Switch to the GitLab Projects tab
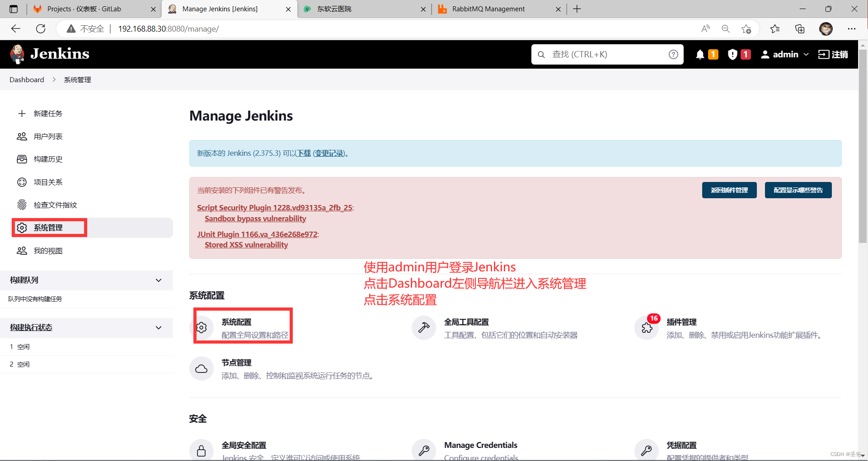 click(94, 9)
